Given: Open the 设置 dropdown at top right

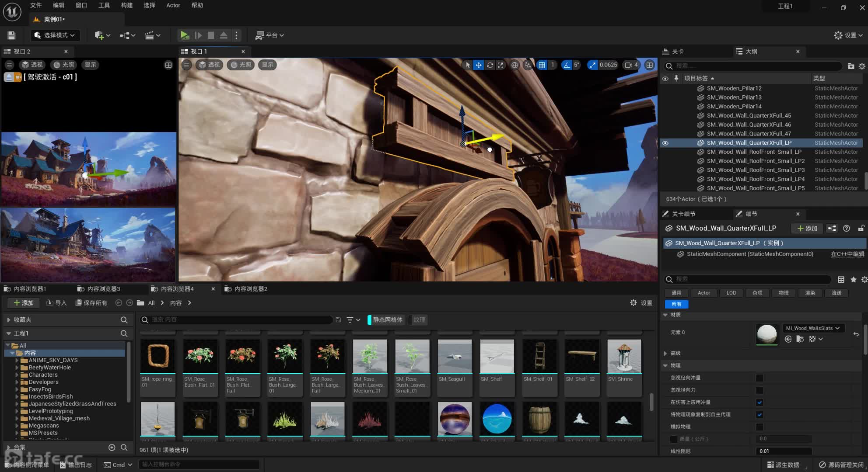Looking at the screenshot, I should point(848,35).
